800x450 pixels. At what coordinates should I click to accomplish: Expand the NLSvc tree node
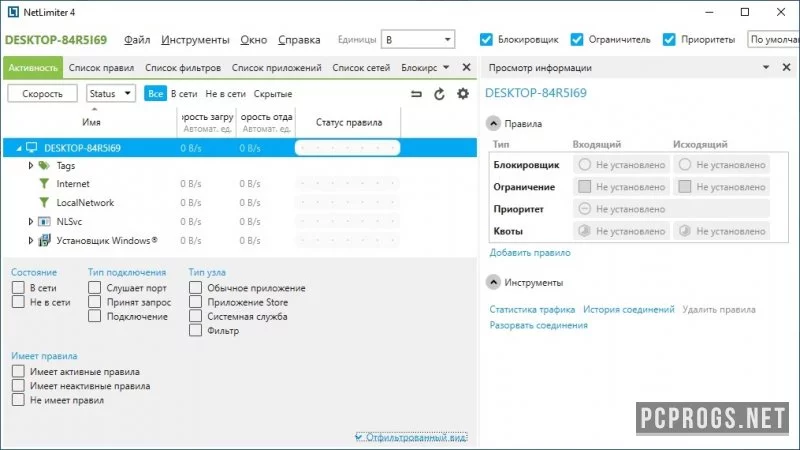[x=31, y=221]
